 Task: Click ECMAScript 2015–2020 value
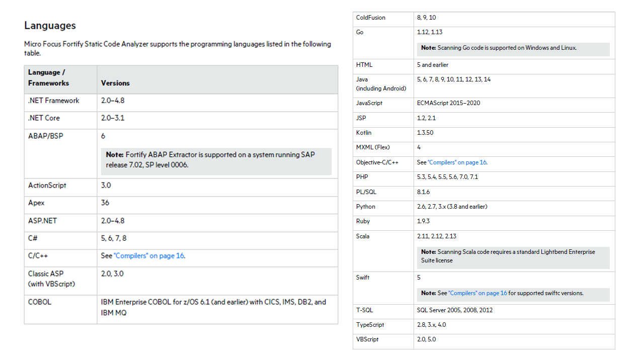[448, 103]
